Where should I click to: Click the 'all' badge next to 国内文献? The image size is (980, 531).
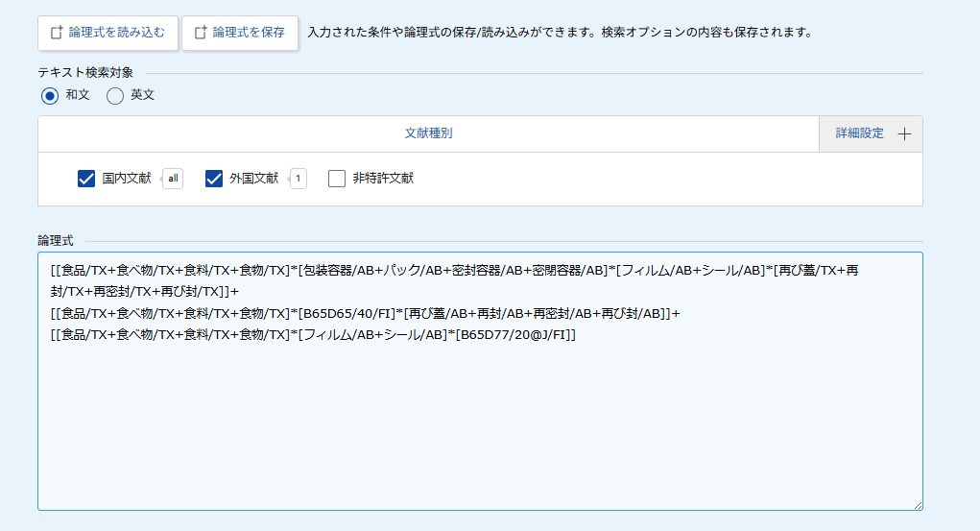point(173,179)
